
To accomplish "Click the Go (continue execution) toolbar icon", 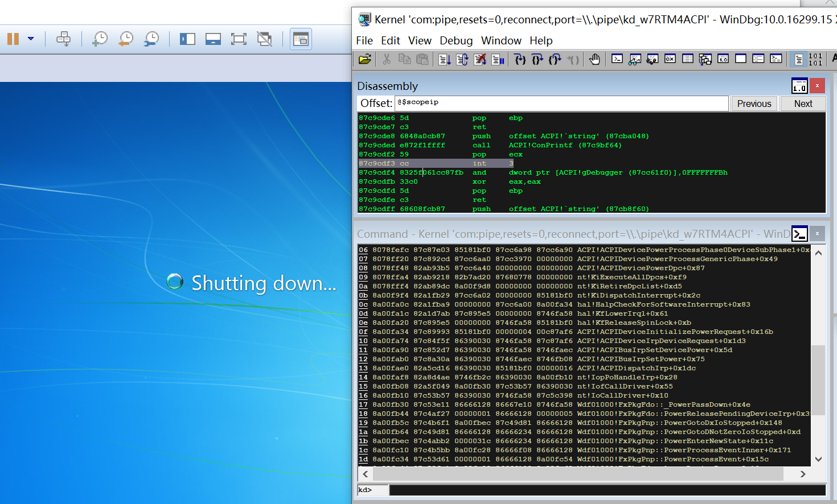I will click(445, 59).
